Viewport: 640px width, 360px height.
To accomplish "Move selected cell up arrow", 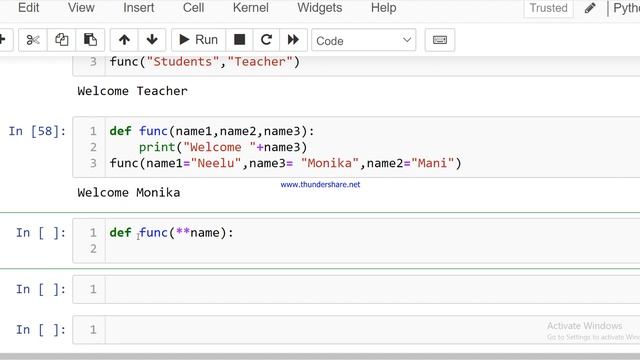I will [124, 40].
